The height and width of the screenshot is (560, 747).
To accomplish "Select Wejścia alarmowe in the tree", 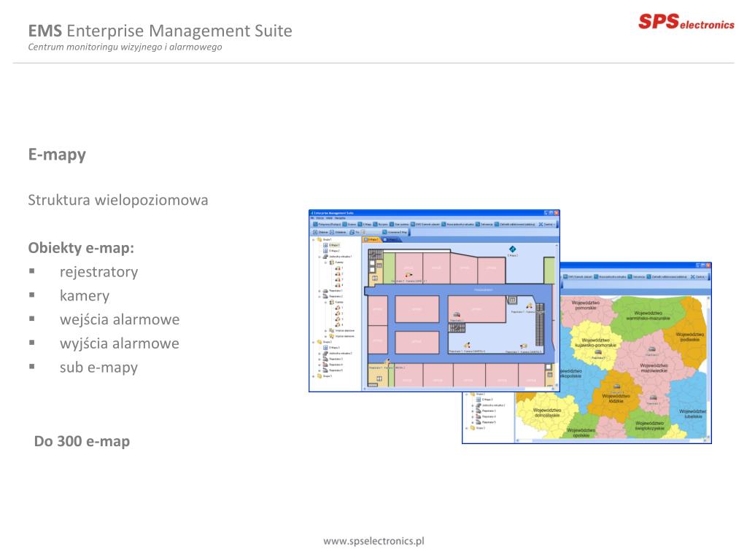I will pyautogui.click(x=341, y=330).
